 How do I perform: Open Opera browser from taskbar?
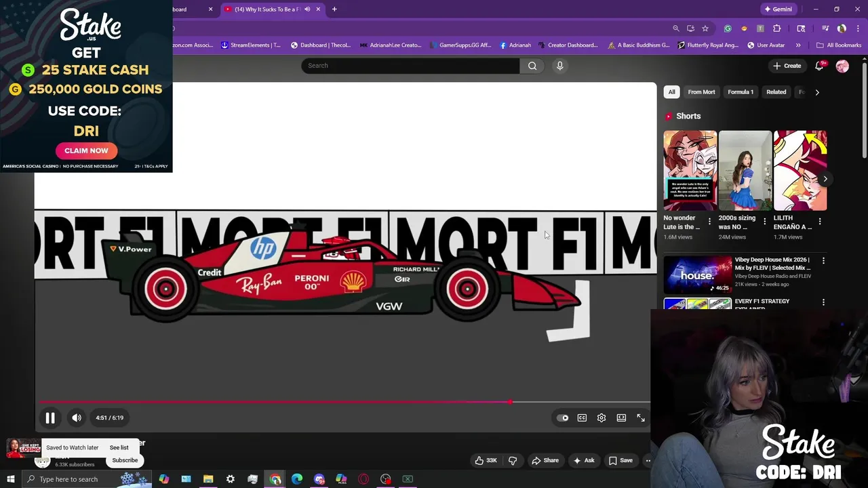[363, 479]
